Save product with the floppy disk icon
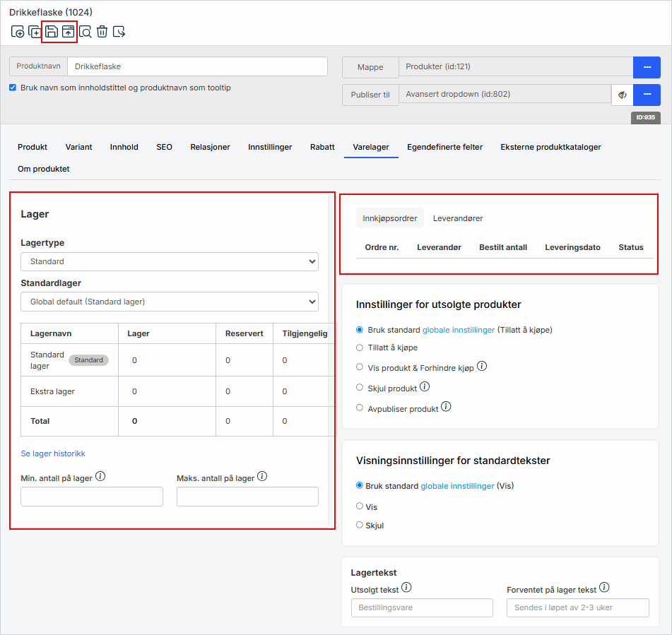The height and width of the screenshot is (635, 672). [52, 31]
